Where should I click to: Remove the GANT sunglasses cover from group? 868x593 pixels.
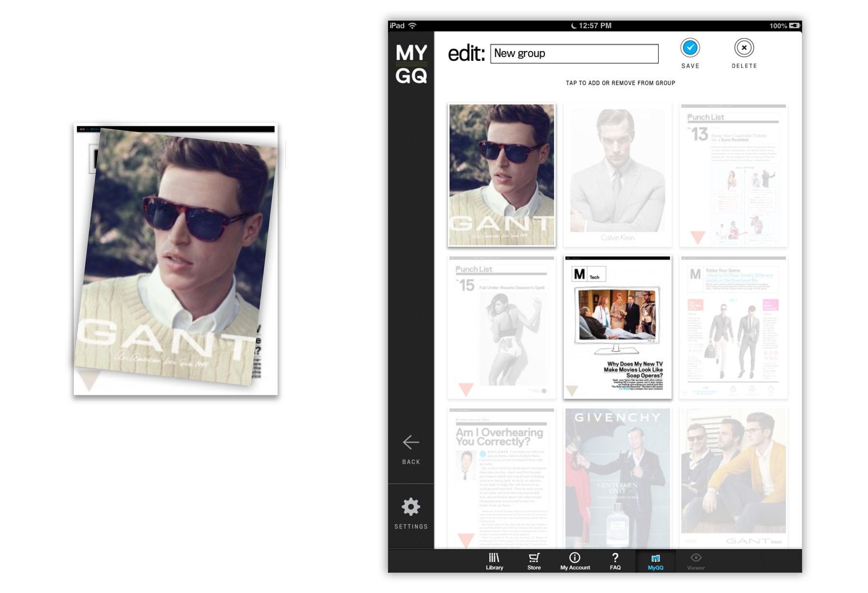coord(502,175)
